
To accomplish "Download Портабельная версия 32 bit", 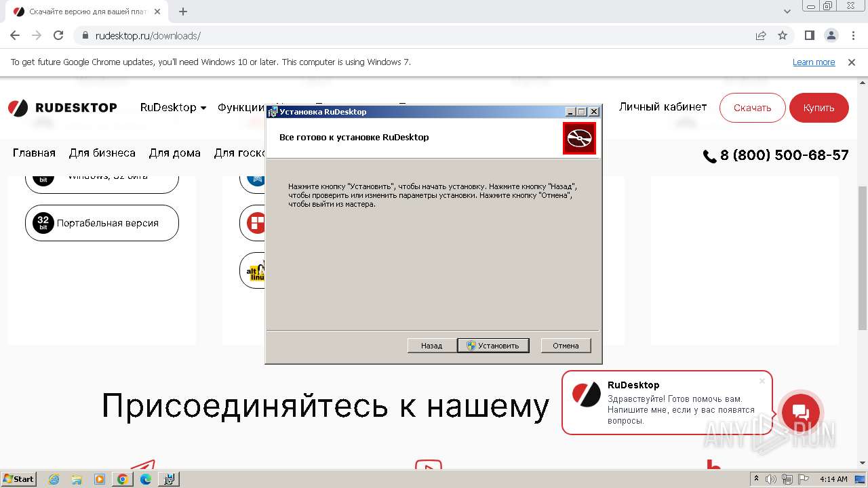I will (102, 223).
